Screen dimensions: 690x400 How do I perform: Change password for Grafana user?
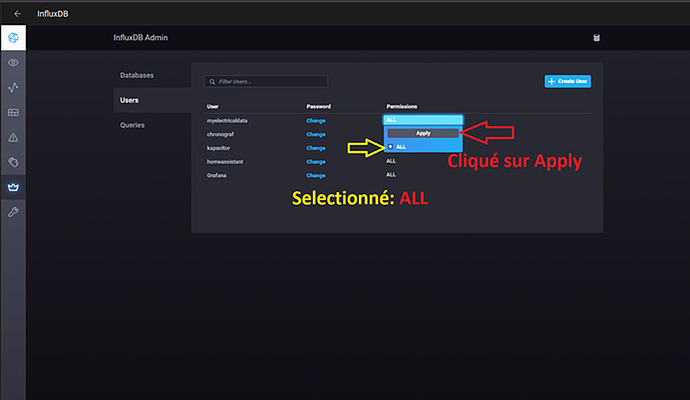(x=316, y=175)
